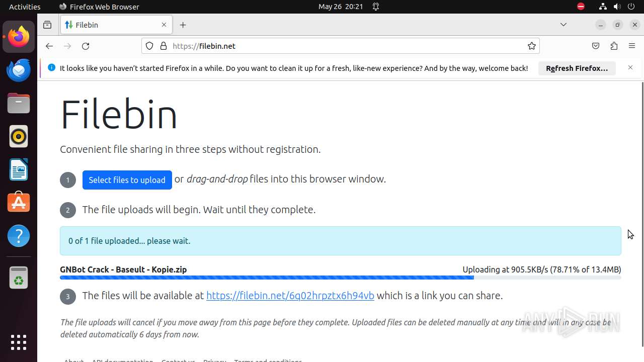Dismiss the Refresh Firefox notification bar
Image resolution: width=644 pixels, height=362 pixels.
click(630, 67)
